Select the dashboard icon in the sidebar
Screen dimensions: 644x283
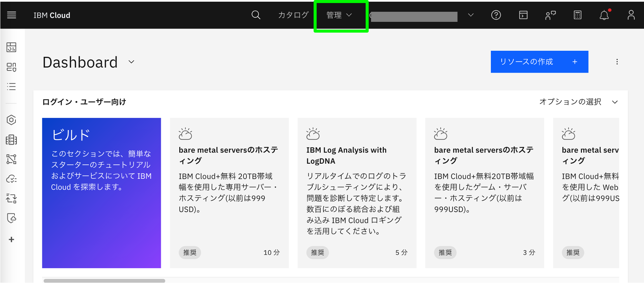pos(11,47)
